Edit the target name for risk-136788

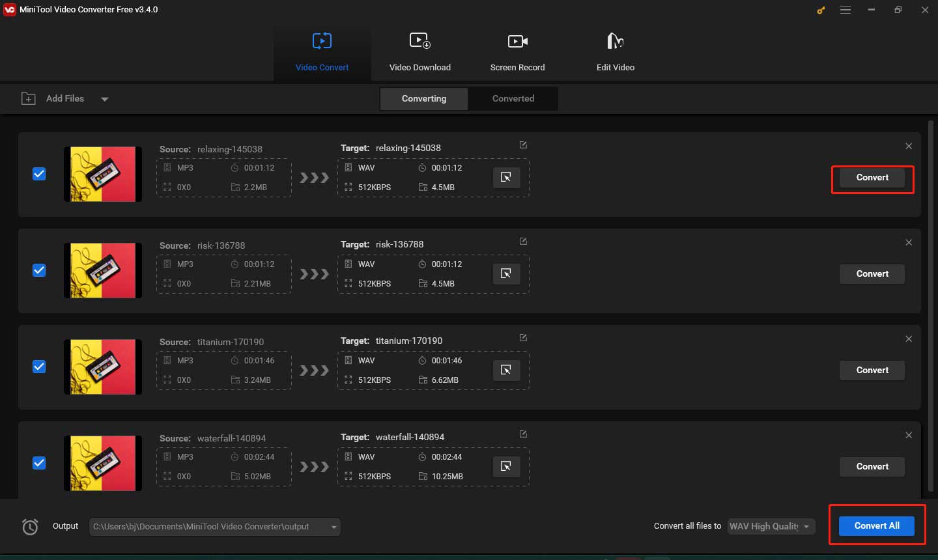pos(523,242)
